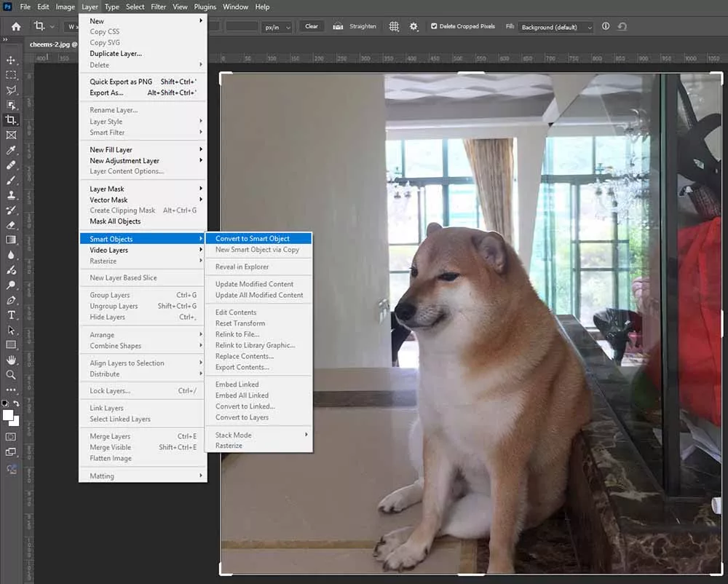Open the Fill Background (default) dropdown
Image resolution: width=728 pixels, height=584 pixels.
tap(556, 27)
